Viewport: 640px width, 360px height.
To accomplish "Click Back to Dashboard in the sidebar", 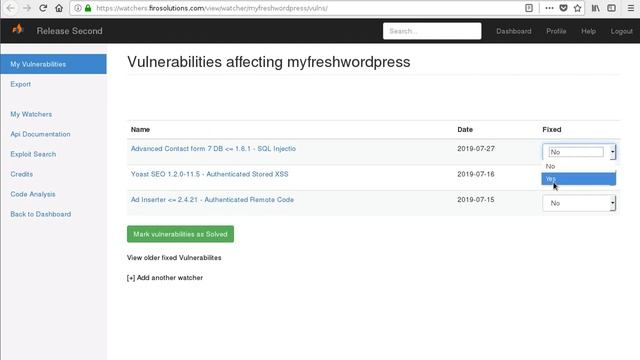I will point(40,214).
